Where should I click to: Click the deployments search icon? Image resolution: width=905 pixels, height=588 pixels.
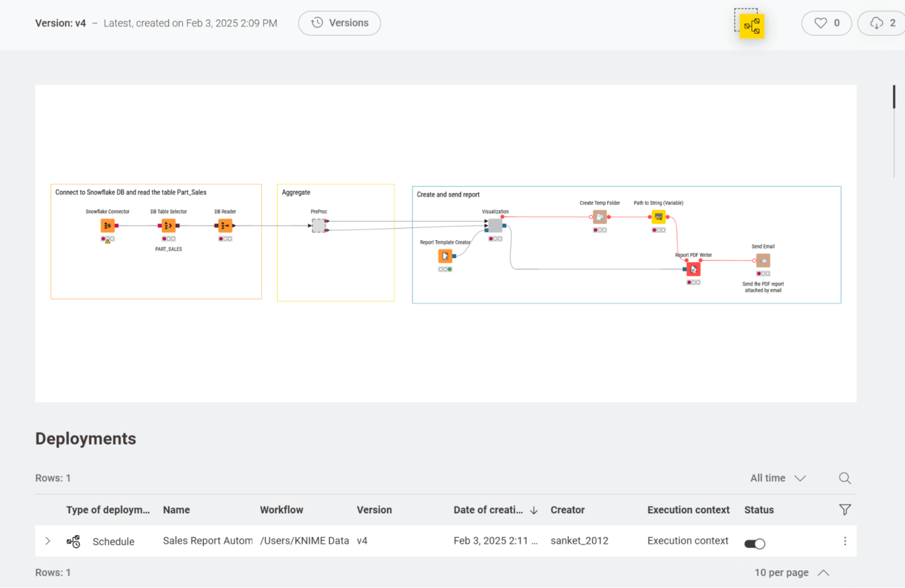coord(845,478)
